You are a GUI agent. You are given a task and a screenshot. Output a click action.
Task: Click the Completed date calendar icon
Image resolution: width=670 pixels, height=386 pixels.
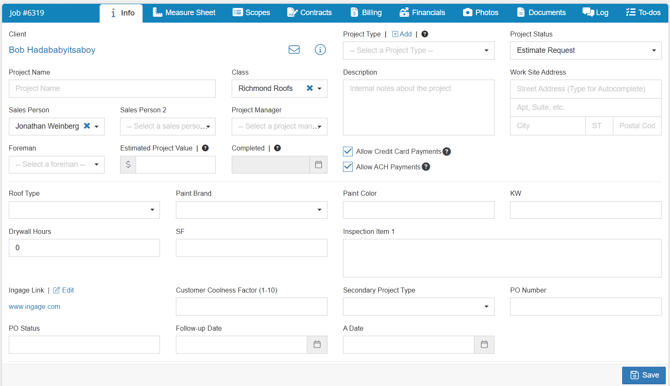pyautogui.click(x=318, y=165)
